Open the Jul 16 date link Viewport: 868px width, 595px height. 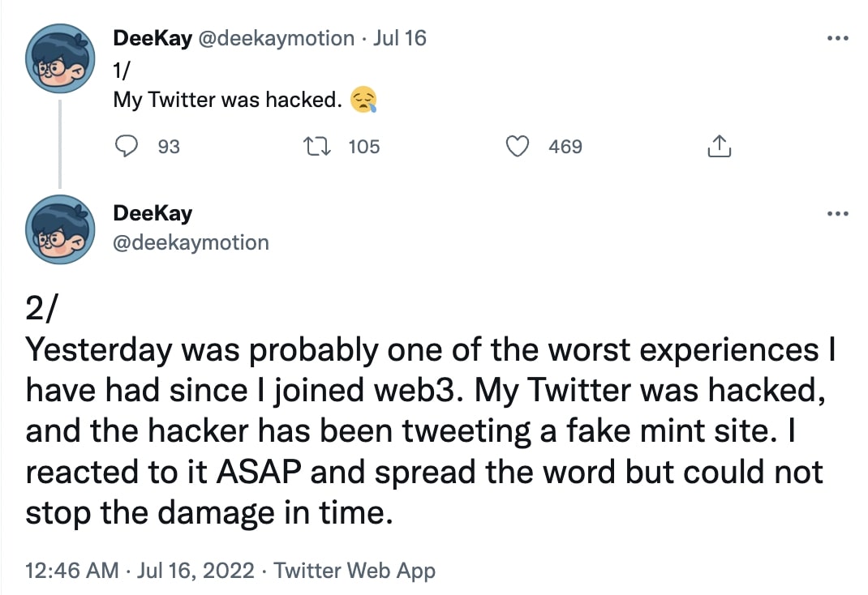(x=399, y=38)
